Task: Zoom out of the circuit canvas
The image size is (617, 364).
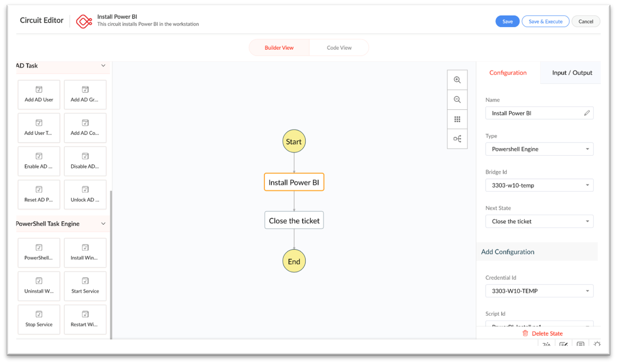Action: [x=457, y=99]
